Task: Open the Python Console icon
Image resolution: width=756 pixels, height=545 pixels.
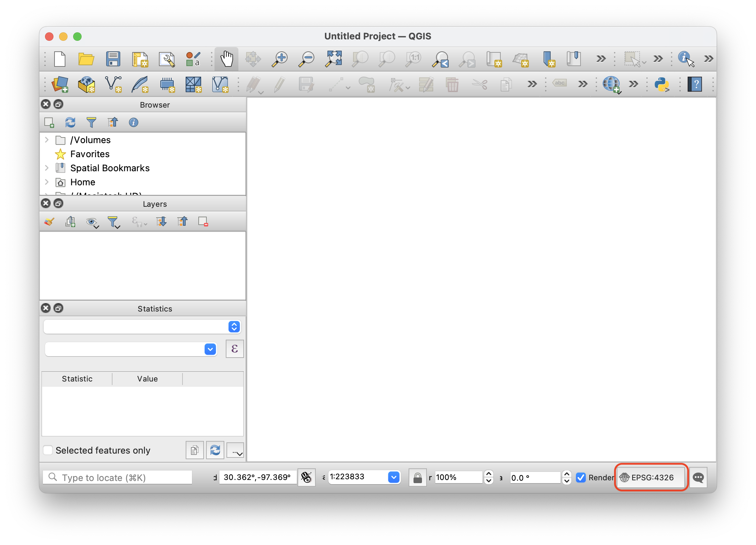Action: click(x=661, y=84)
